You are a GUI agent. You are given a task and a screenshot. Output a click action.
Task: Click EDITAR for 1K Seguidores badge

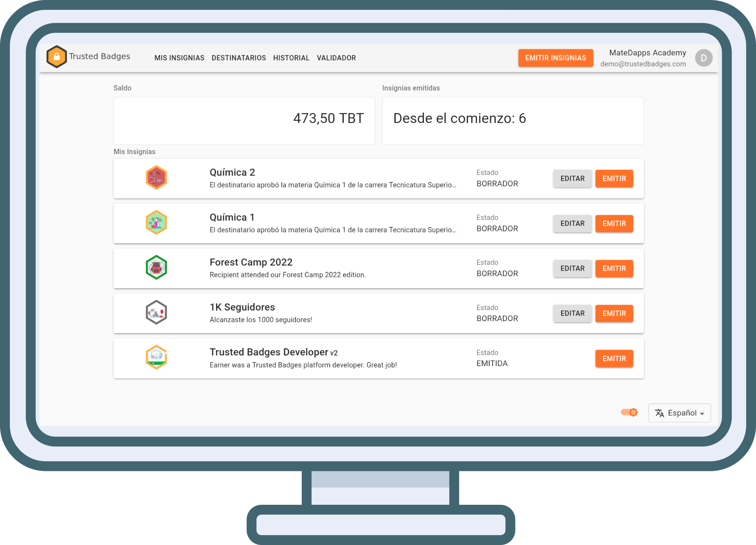[x=572, y=313]
